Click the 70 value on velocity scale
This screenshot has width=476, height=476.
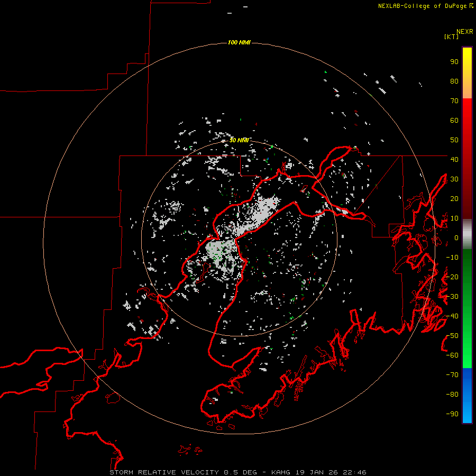tap(454, 101)
